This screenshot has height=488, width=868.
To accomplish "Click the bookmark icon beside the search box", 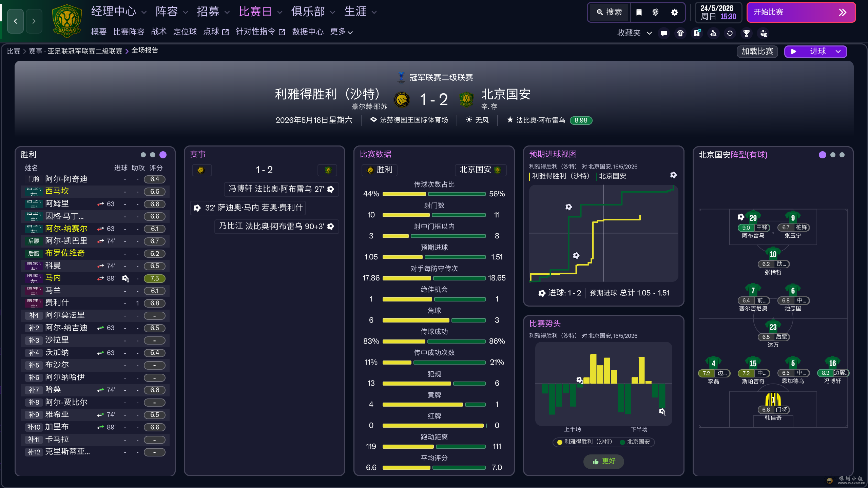I will click(639, 13).
